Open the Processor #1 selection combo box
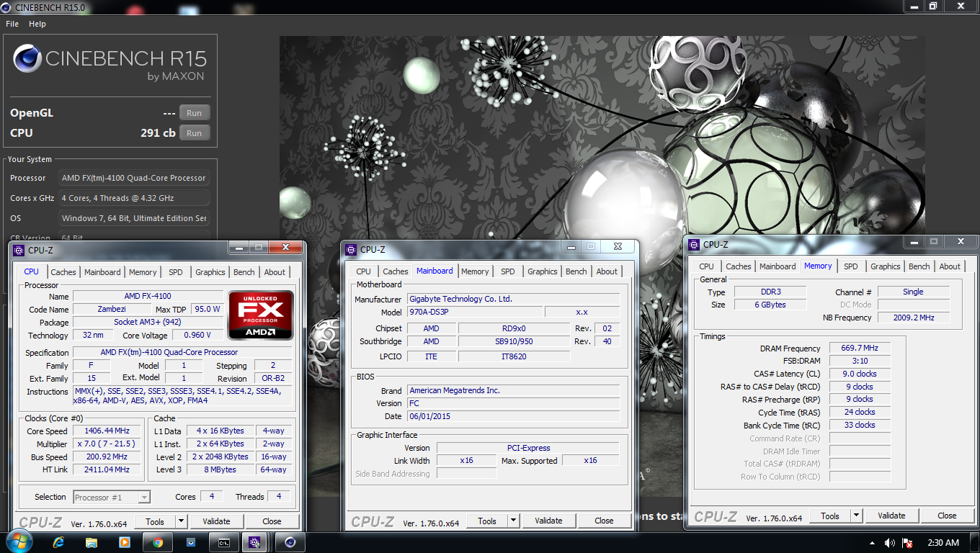 [112, 497]
